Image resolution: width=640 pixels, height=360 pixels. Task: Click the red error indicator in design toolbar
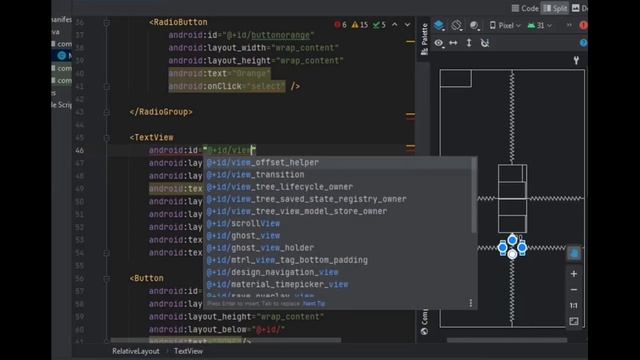(x=583, y=25)
